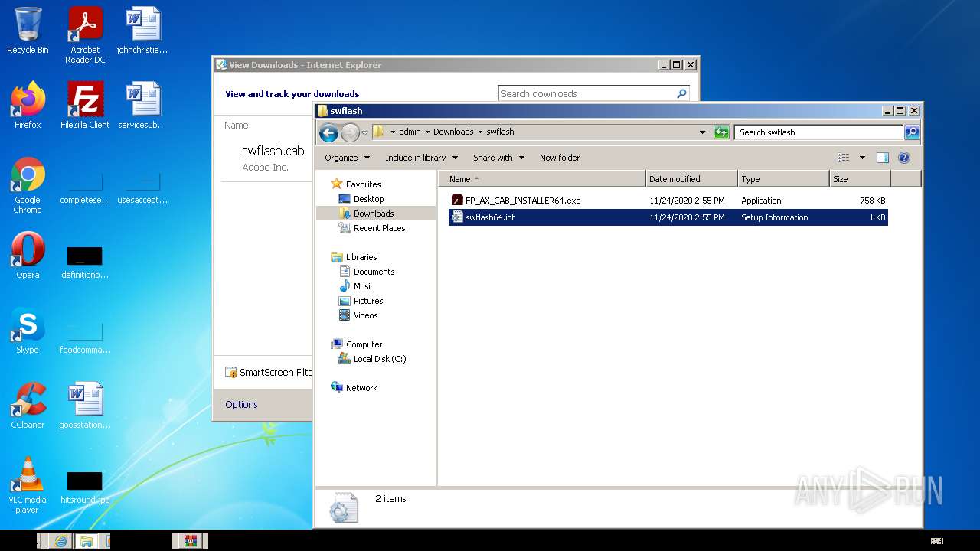Click the search magnifier in swflash window

point(911,132)
